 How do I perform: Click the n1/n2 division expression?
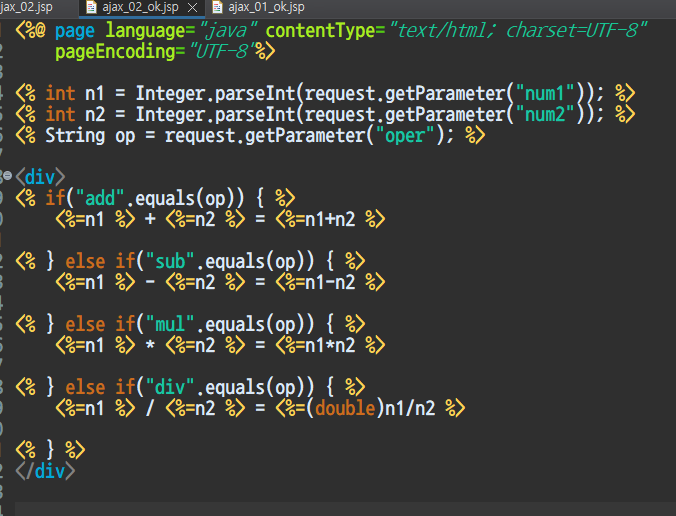click(410, 408)
